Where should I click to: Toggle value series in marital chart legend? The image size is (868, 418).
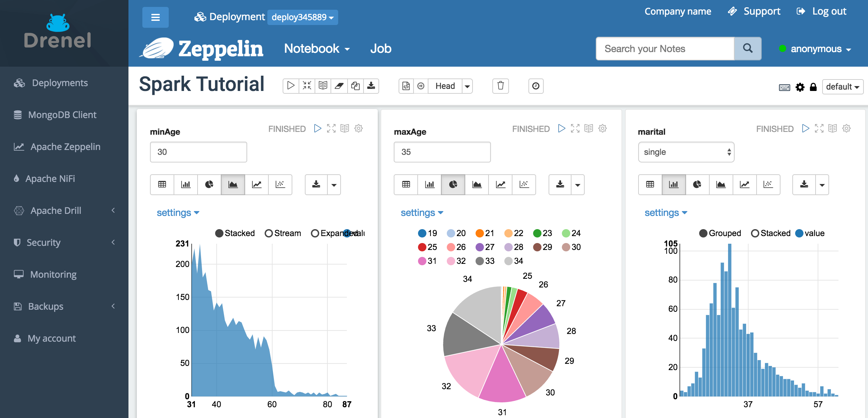click(x=810, y=233)
